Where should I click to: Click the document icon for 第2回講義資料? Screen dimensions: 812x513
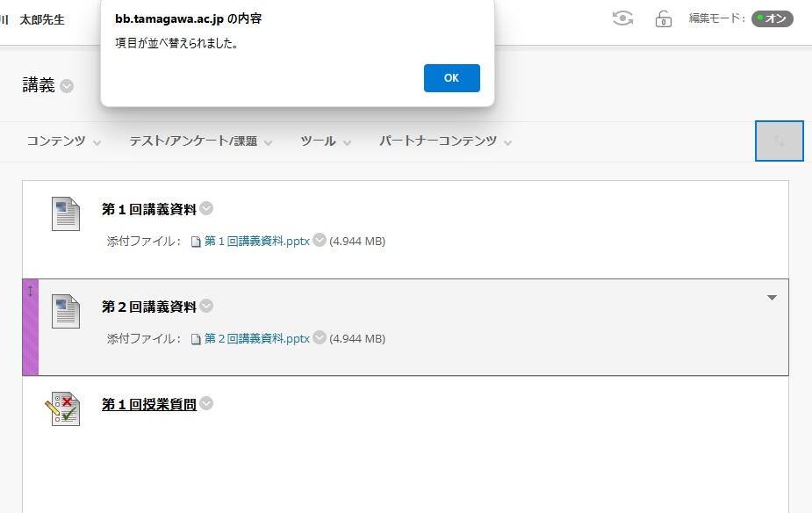(x=66, y=311)
